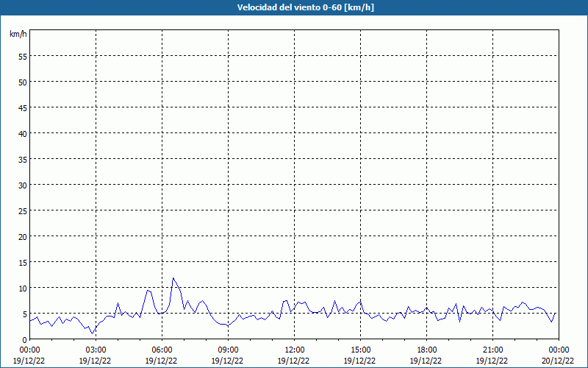This screenshot has height=368, width=588.
Task: Click the '19/12/22' date under 03:00
Action: tap(95, 361)
